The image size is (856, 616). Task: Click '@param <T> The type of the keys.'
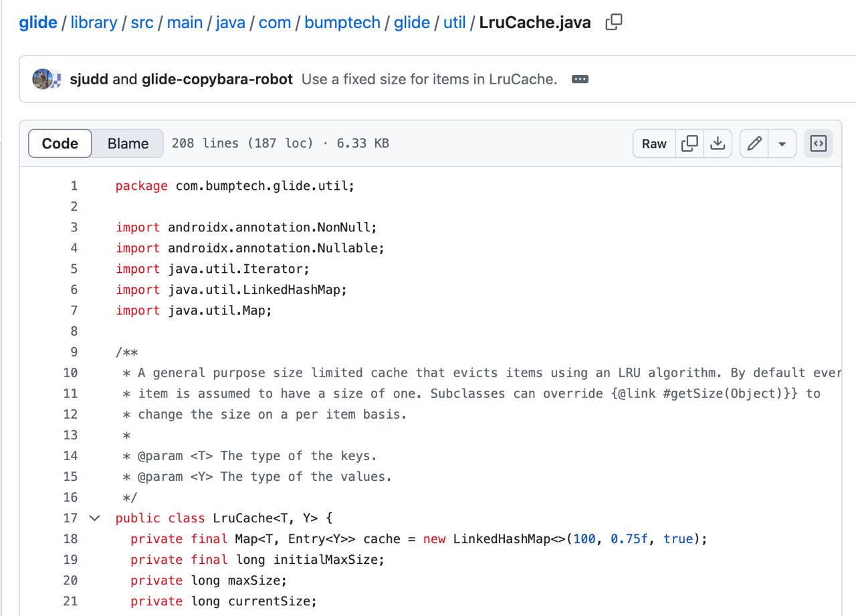coord(257,455)
